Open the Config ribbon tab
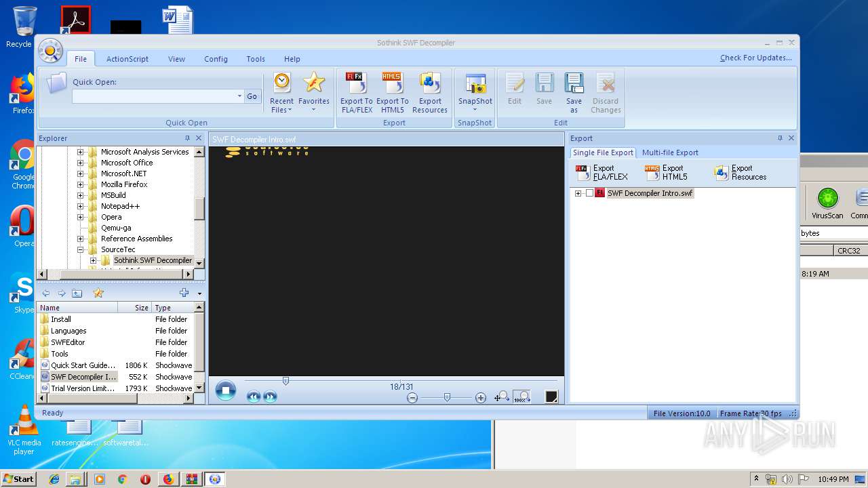Image resolution: width=868 pixels, height=488 pixels. 216,59
